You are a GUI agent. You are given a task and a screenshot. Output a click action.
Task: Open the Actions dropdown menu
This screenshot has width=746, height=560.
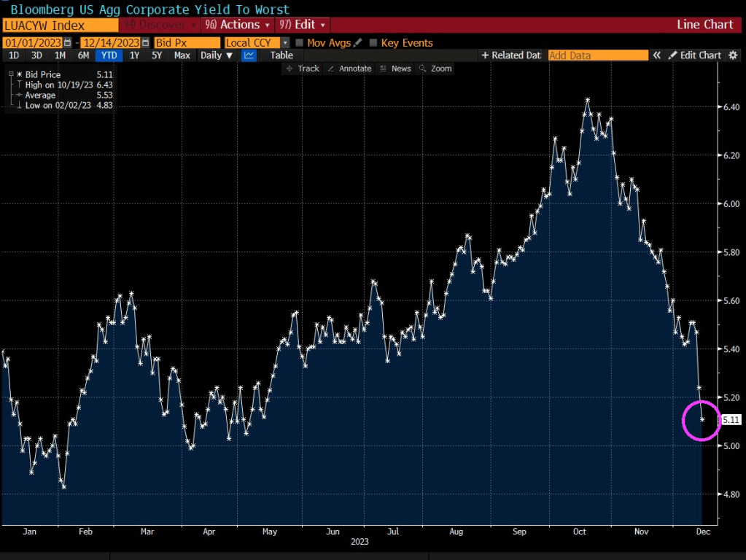[238, 25]
